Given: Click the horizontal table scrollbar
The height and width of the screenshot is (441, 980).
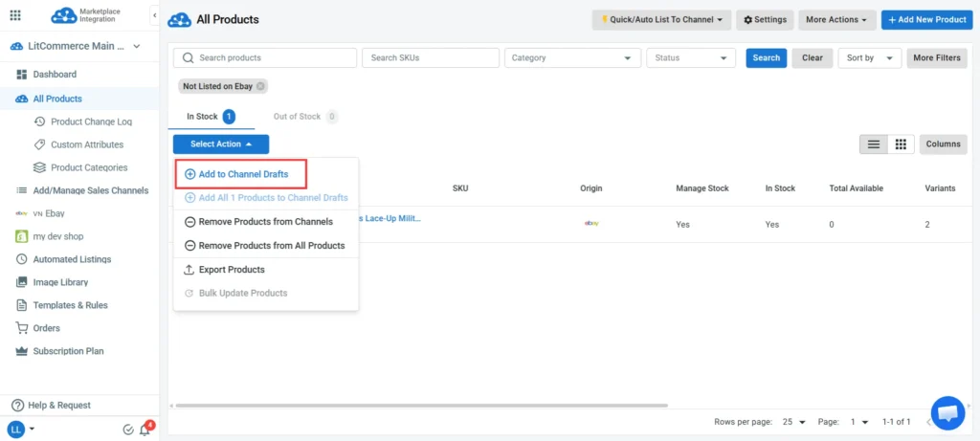Looking at the screenshot, I should point(422,406).
